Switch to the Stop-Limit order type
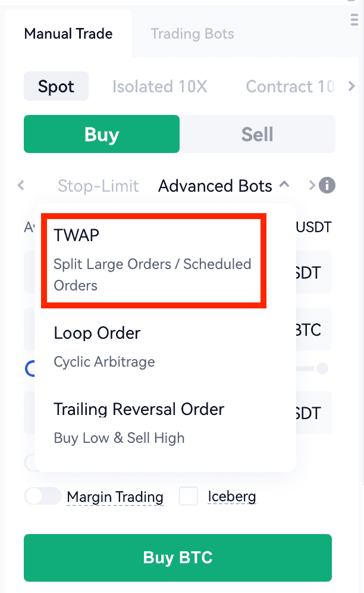364x593 pixels. [98, 186]
